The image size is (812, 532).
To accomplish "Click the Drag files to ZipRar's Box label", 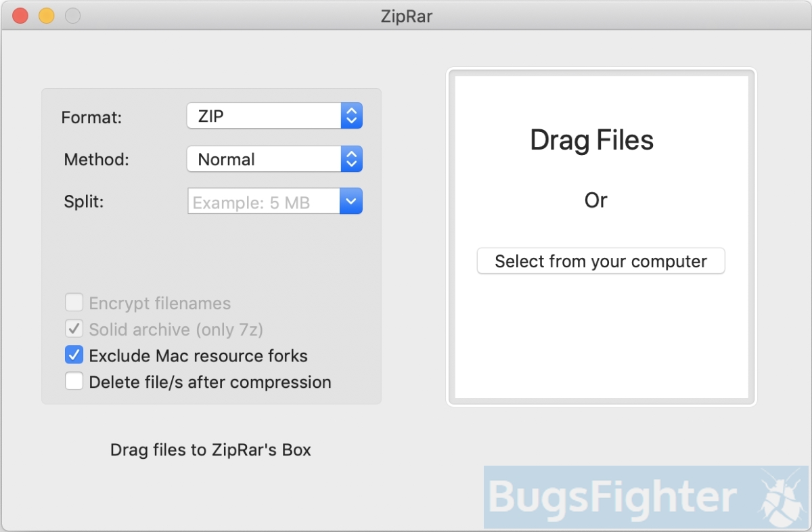I will coord(210,450).
